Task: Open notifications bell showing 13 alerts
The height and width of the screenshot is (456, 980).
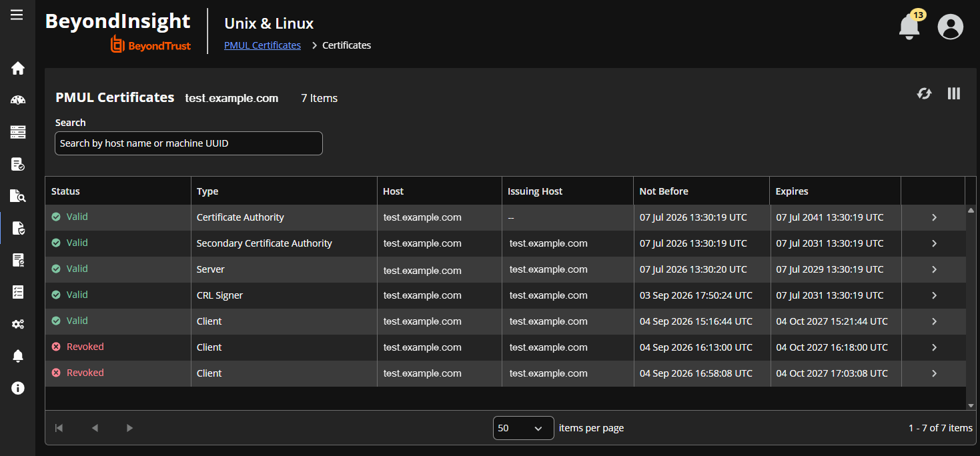Action: pyautogui.click(x=910, y=26)
